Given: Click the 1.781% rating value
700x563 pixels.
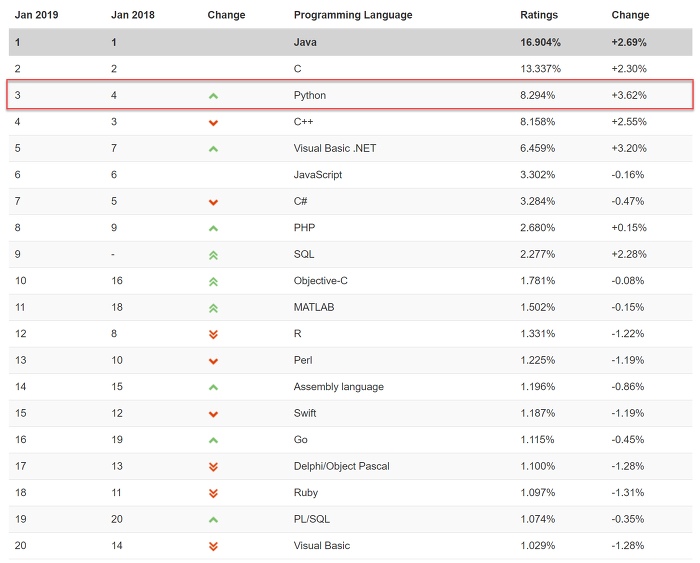Looking at the screenshot, I should click(x=538, y=280).
